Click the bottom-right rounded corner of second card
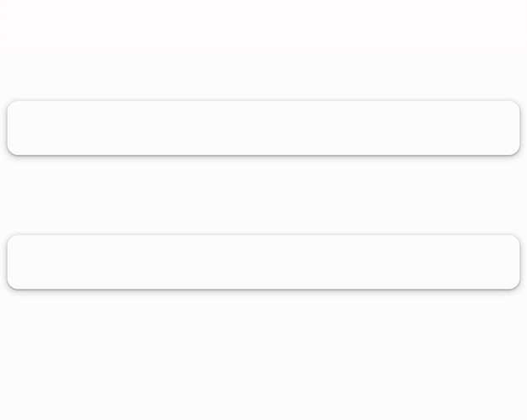This screenshot has height=420, width=527. coord(515,285)
